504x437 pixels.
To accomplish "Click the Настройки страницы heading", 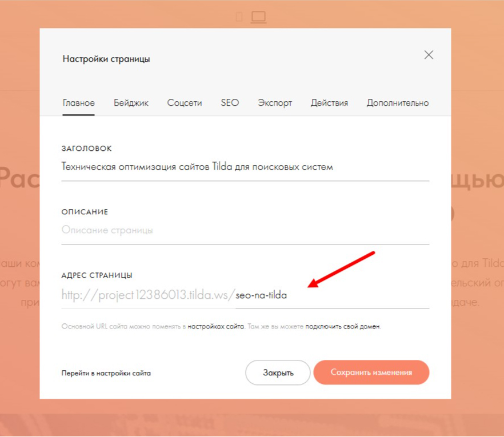I will point(106,59).
